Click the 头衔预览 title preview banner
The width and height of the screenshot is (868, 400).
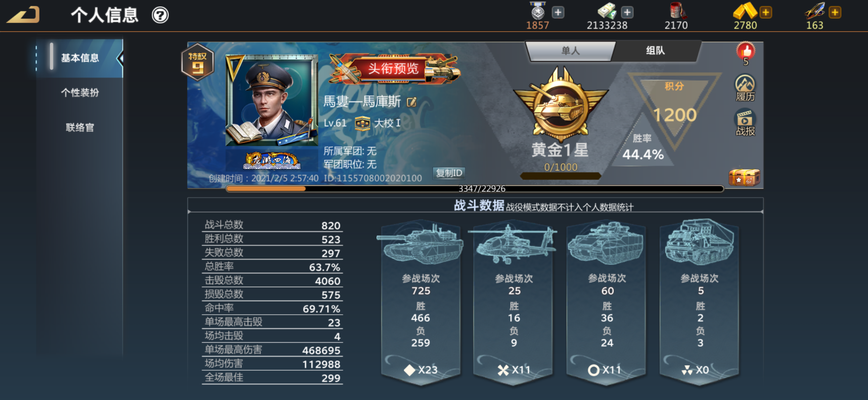coord(393,68)
